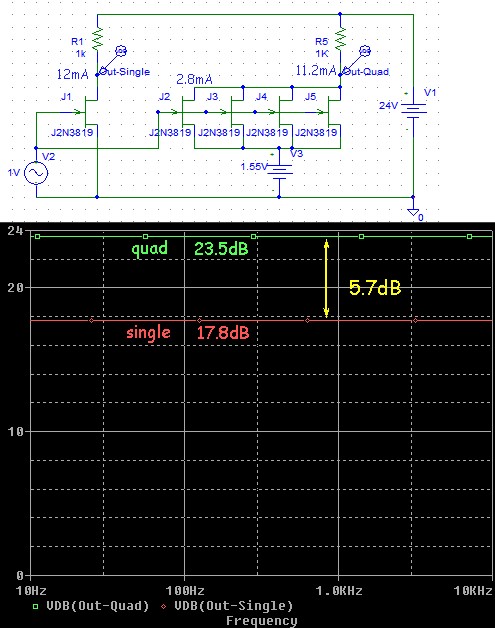Click the J2N3819 label under J5
The width and height of the screenshot is (495, 628).
(316, 133)
